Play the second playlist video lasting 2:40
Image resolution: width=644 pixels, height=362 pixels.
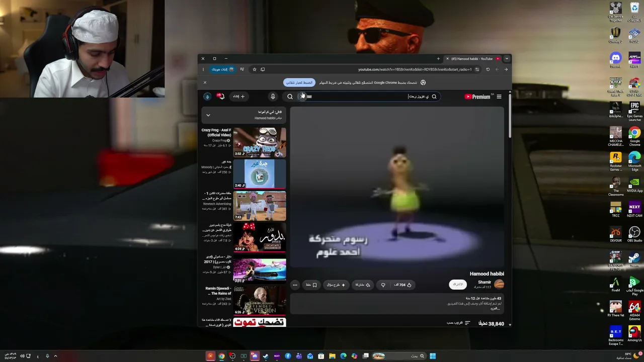pyautogui.click(x=259, y=174)
